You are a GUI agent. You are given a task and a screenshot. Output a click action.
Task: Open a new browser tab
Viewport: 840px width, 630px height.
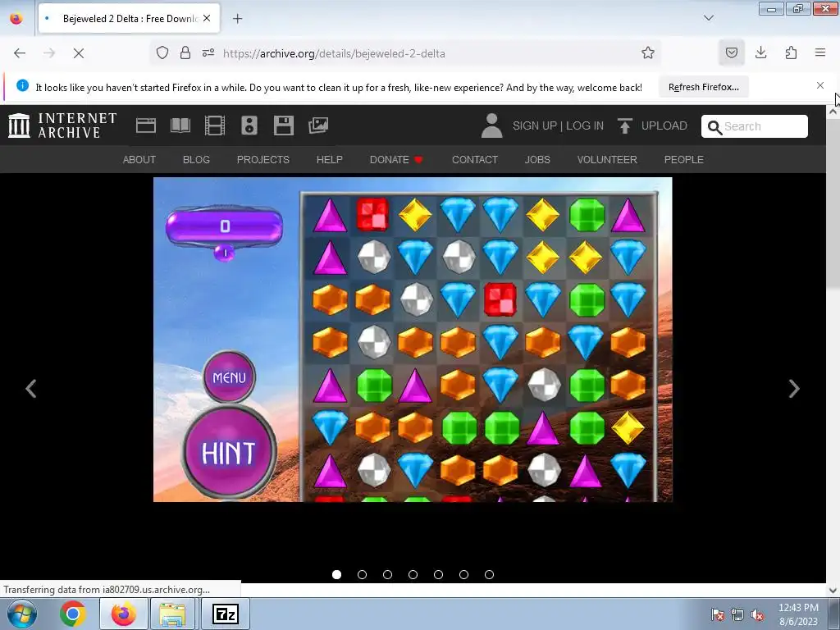point(237,19)
